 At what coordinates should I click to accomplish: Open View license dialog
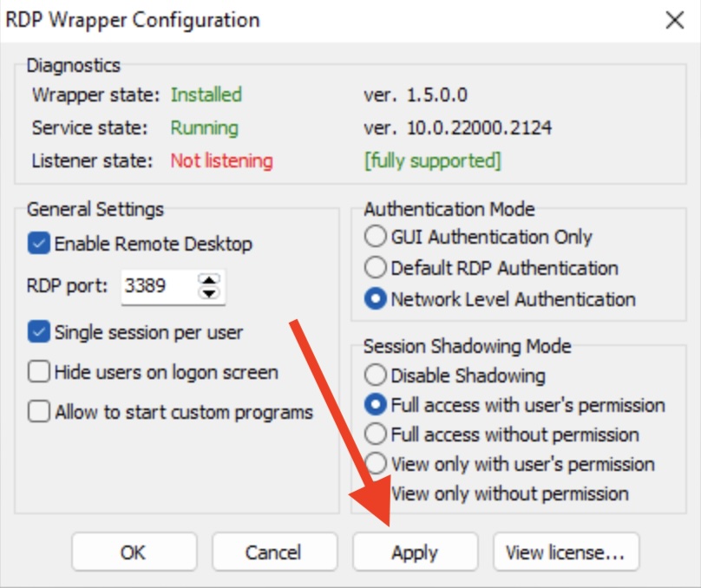[566, 552]
